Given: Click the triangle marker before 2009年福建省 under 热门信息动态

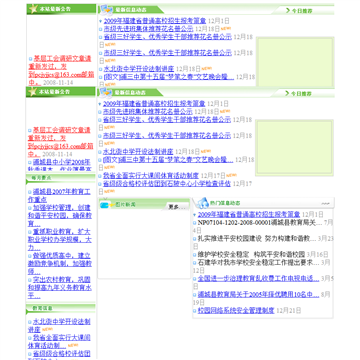Looking at the screenshot, I should pos(195,215).
